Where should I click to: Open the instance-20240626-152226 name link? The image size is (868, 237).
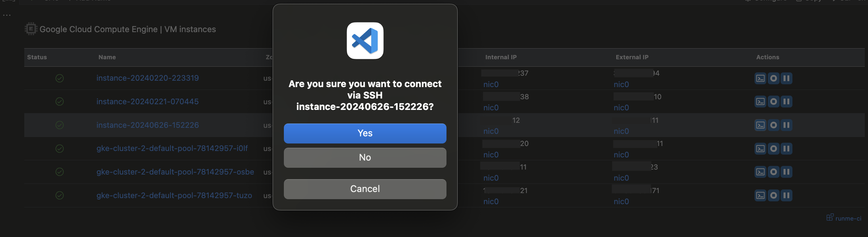pos(148,125)
